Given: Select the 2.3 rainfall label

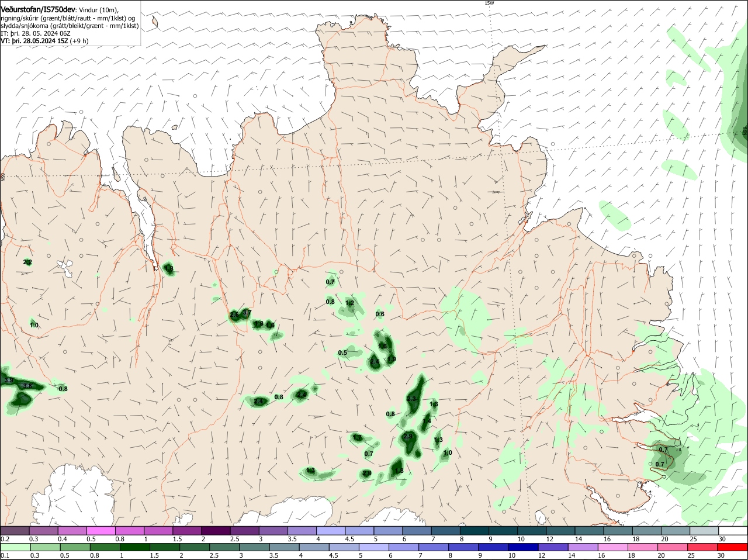Looking at the screenshot, I should point(411,399).
